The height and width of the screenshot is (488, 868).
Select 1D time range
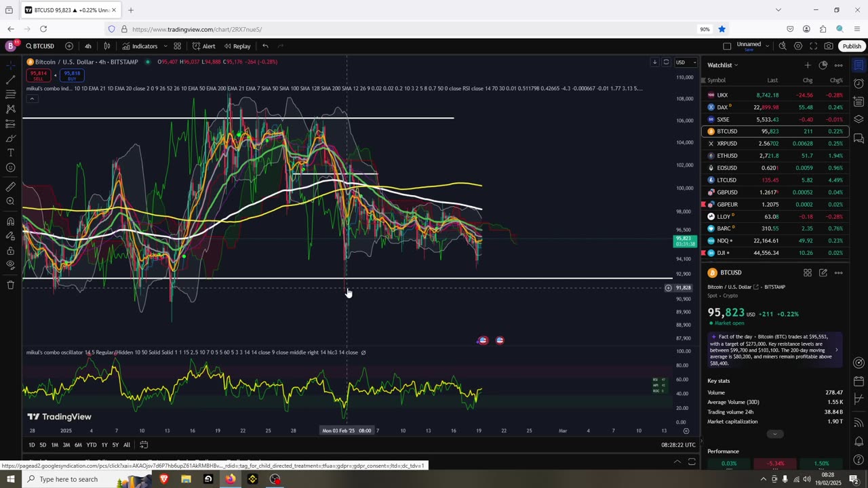coord(31,445)
